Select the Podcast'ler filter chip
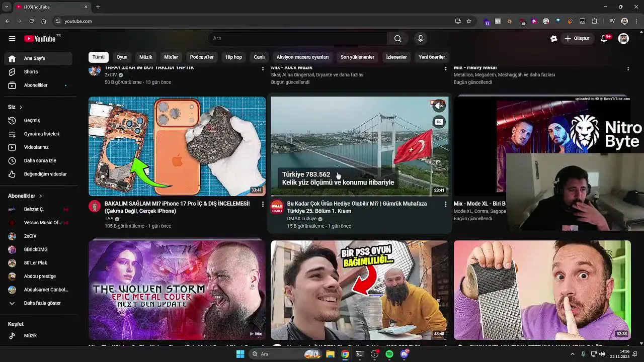 [x=202, y=57]
